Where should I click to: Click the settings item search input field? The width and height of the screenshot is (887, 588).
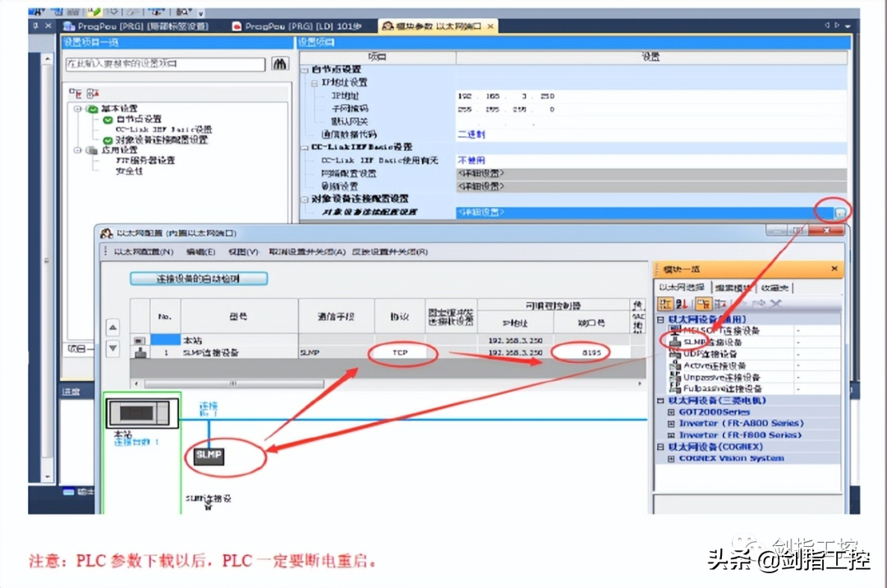(x=165, y=64)
